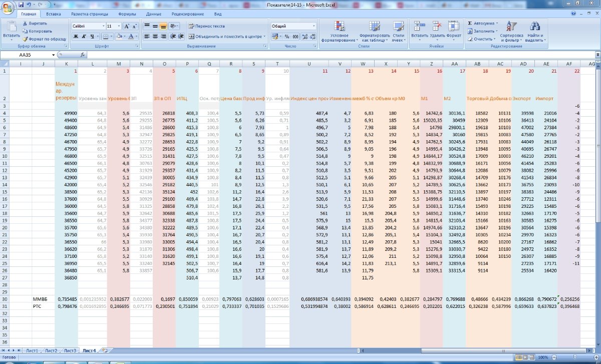Screen dimensions: 601x364
Task: Select the Лист2 sheet tab
Action: (51, 350)
